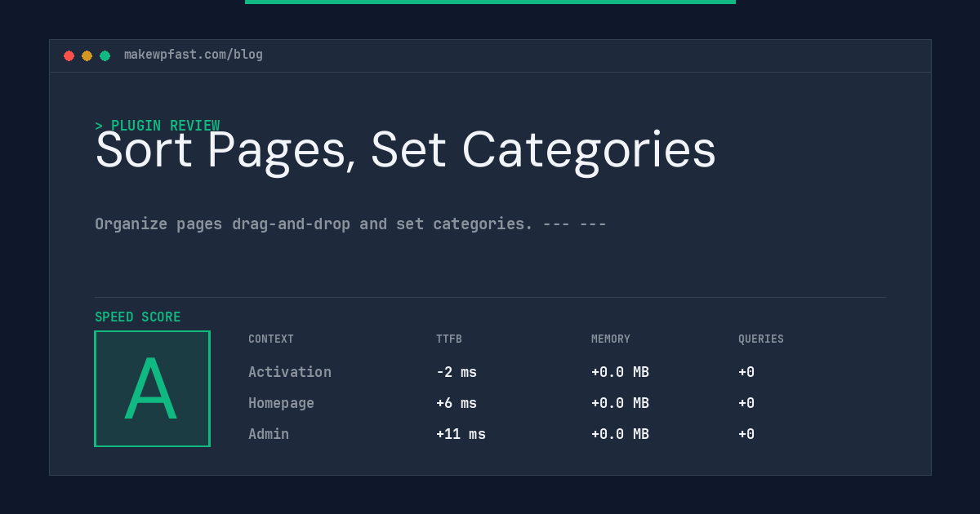
Task: Click the QUERIES column header
Action: [x=761, y=339]
